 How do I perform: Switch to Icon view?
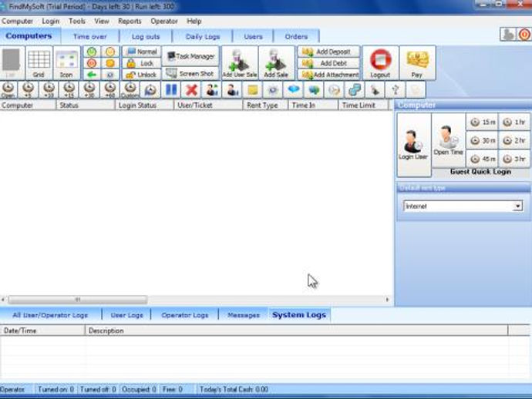(x=66, y=63)
